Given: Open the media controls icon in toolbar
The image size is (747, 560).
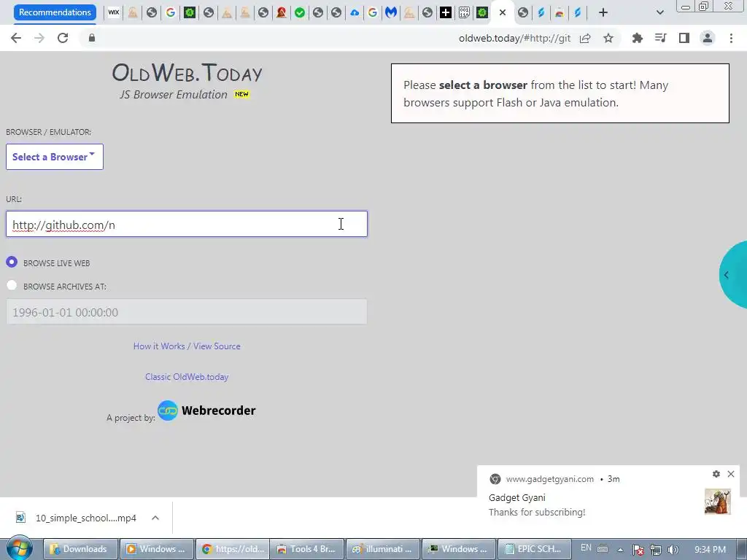Looking at the screenshot, I should pyautogui.click(x=660, y=38).
